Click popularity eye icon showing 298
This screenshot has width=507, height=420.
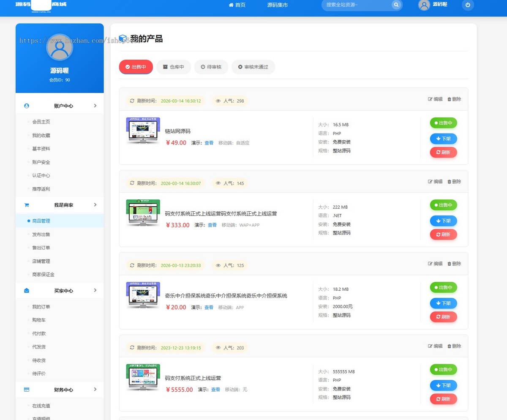218,101
